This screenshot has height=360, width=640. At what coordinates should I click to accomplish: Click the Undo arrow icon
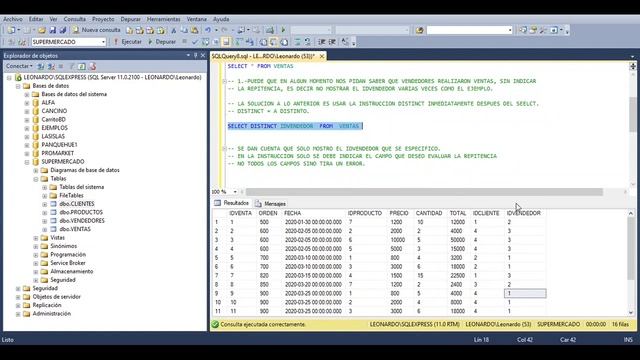tap(207, 30)
